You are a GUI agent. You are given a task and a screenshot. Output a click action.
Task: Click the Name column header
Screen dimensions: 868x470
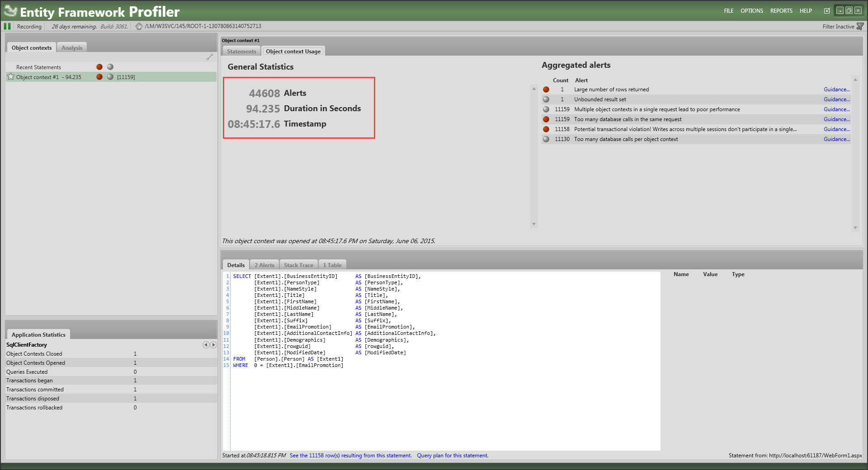click(681, 274)
